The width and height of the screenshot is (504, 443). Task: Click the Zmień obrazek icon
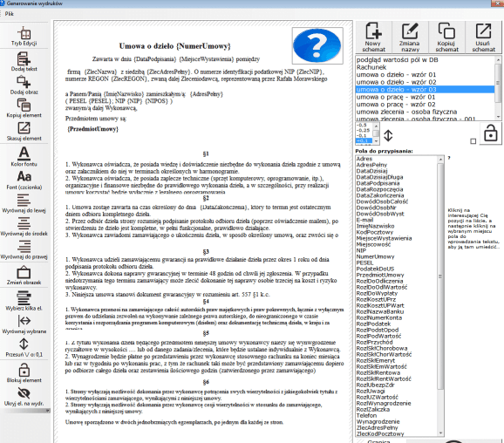24,276
